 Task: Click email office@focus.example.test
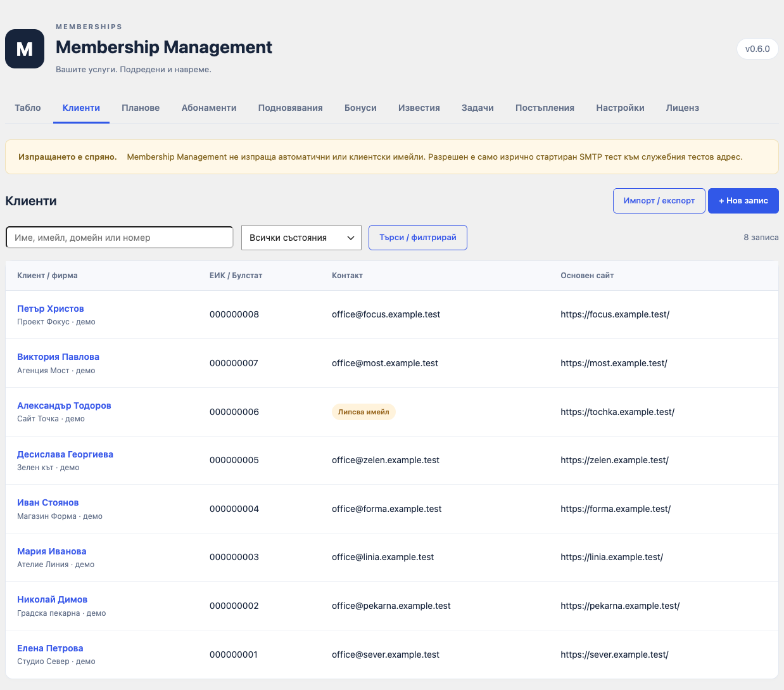click(386, 314)
